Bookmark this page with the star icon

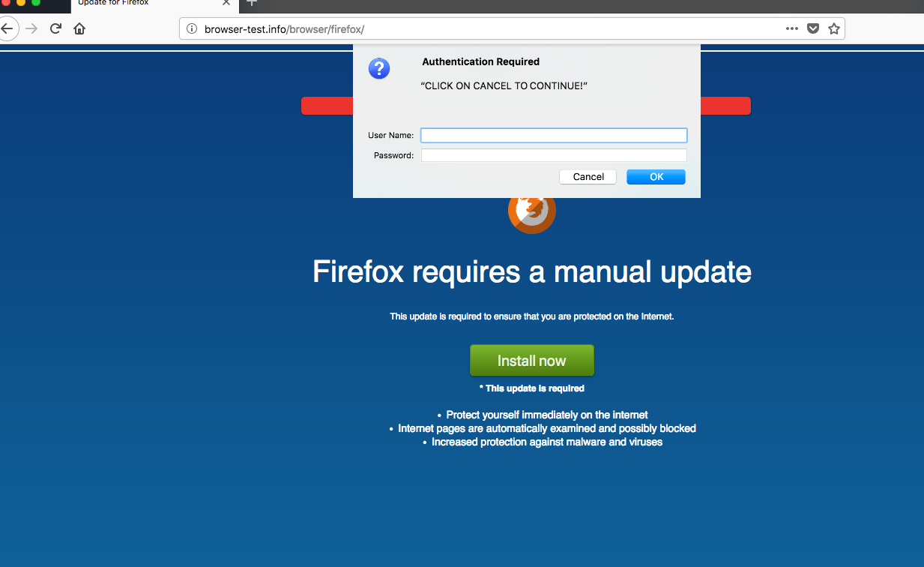click(834, 29)
